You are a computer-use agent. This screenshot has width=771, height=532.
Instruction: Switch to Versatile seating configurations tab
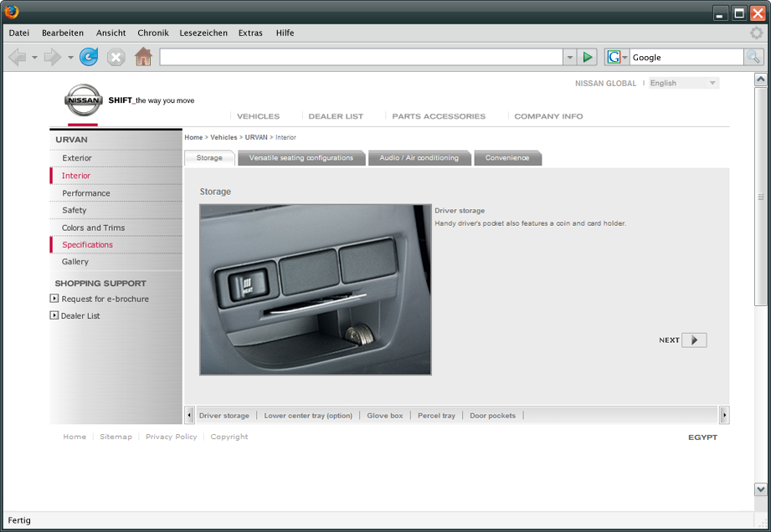pyautogui.click(x=301, y=158)
